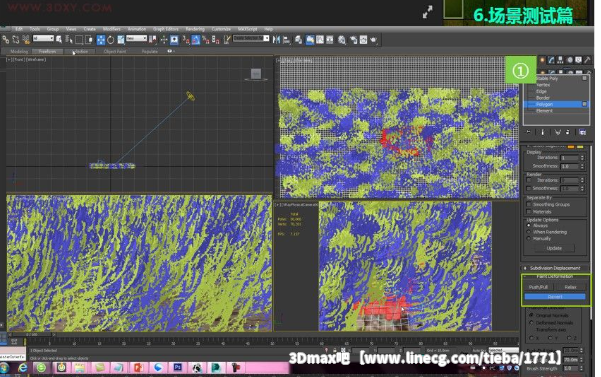
Task: Activate the Select and Move tool
Action: coord(101,40)
